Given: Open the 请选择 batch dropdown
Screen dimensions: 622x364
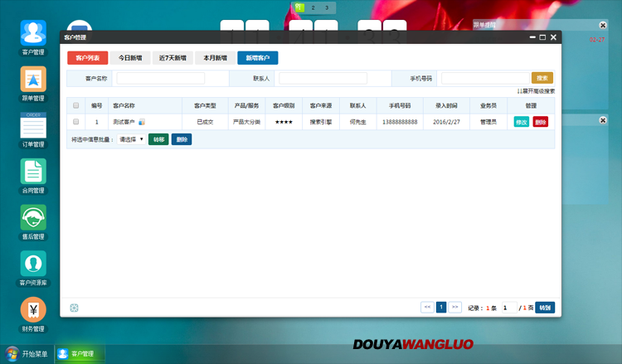Looking at the screenshot, I should click(131, 139).
